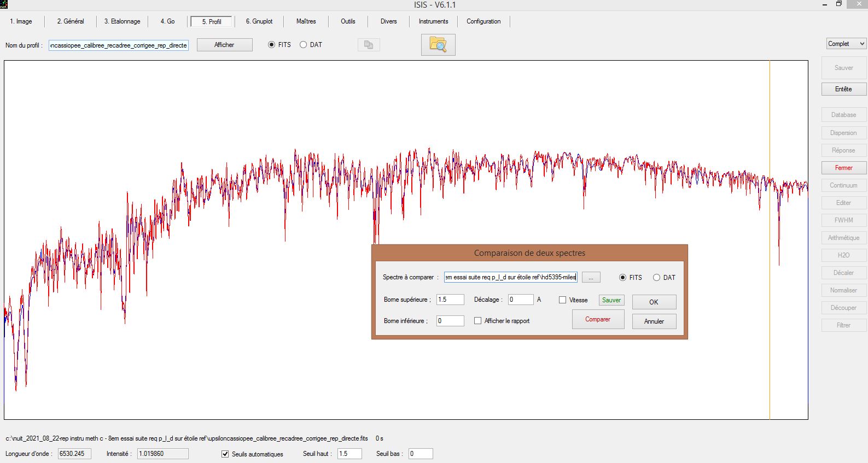Click the ISIS app icon in title bar
868x463 pixels.
pyautogui.click(x=4, y=4)
